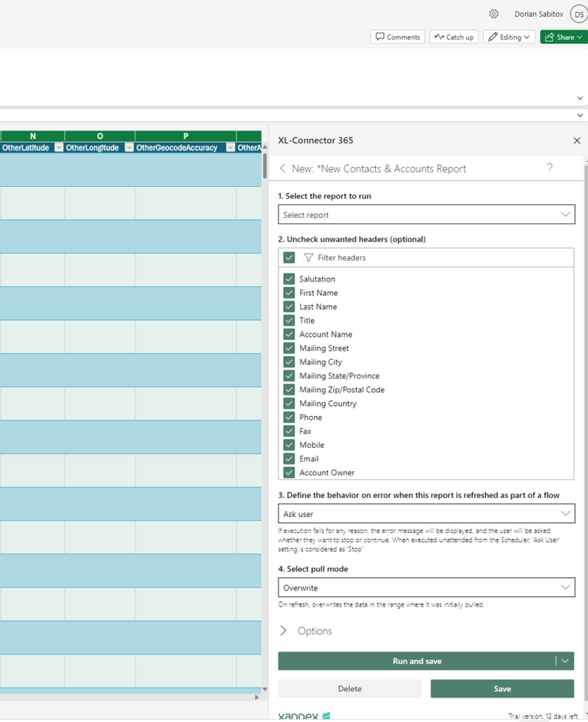Open the Editing mode dropdown
The height and width of the screenshot is (722, 588).
[509, 37]
